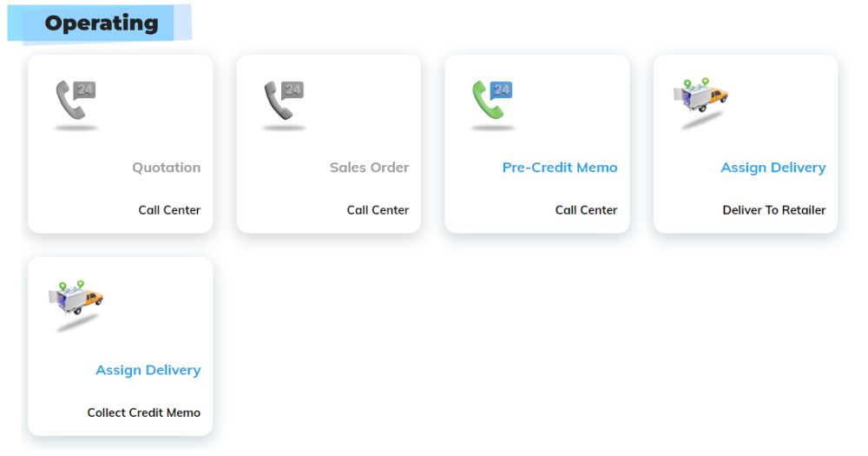
Task: Open the Quotation title link
Action: [166, 168]
